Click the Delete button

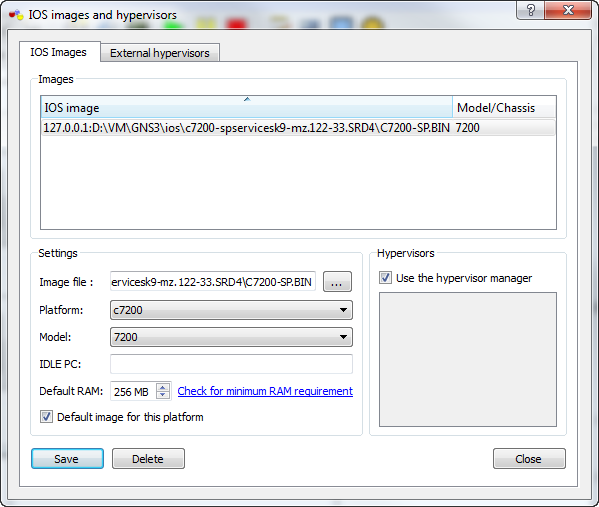[148, 458]
